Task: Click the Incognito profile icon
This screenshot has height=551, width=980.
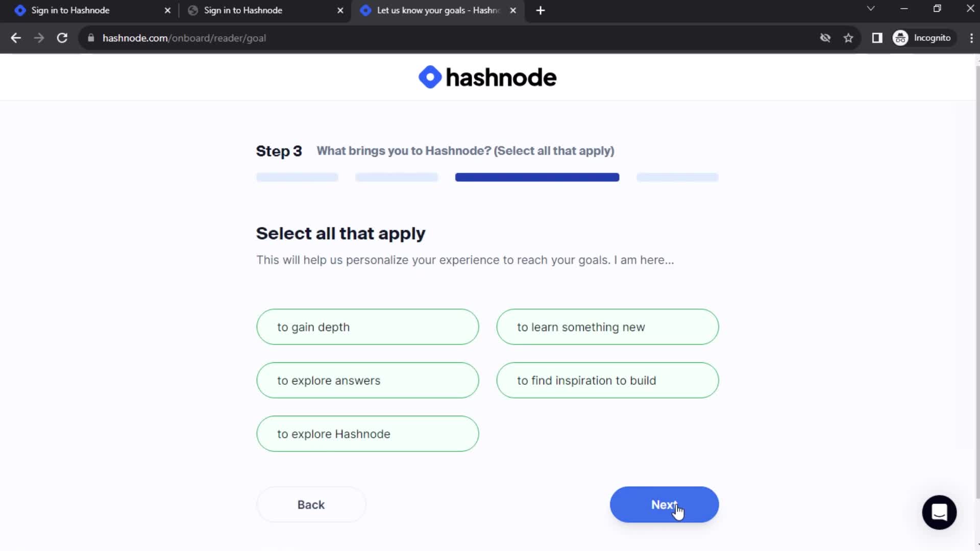Action: pos(902,38)
